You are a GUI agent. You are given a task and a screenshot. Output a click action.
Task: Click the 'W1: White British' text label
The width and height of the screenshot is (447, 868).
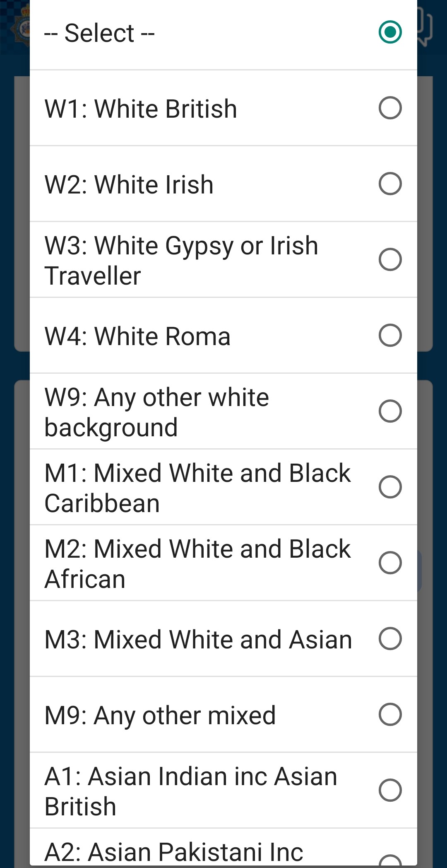tap(141, 109)
